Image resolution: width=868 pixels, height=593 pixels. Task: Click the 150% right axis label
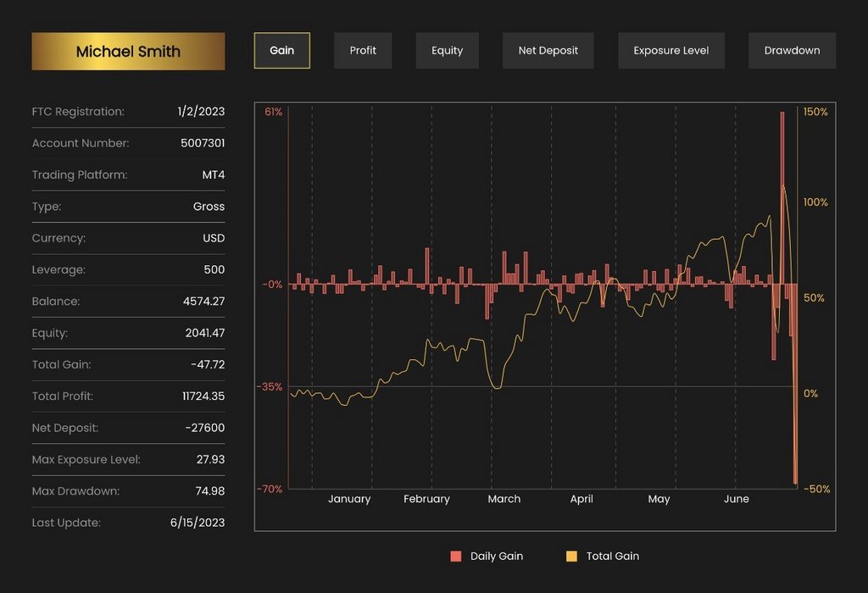tap(815, 112)
